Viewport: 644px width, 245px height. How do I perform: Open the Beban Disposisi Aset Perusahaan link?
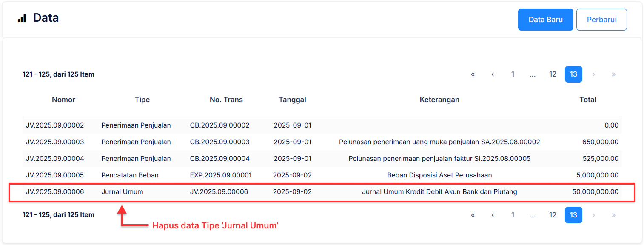point(440,175)
